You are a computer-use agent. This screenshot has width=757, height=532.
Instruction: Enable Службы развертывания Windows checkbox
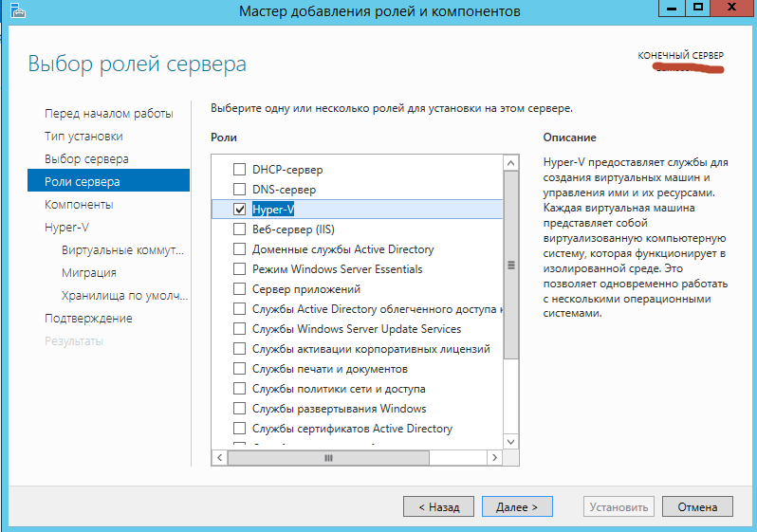(x=239, y=409)
